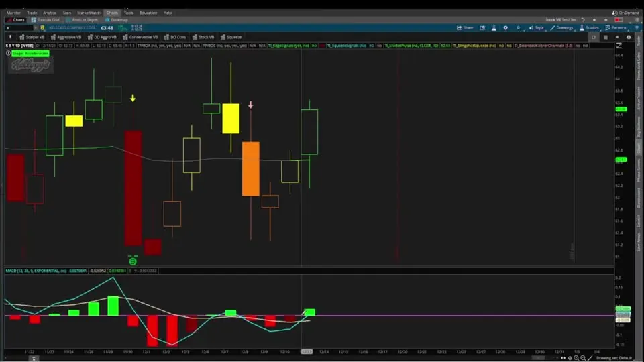
Task: Click the zoom-in magnifier icon at bottom
Action: 576,358
